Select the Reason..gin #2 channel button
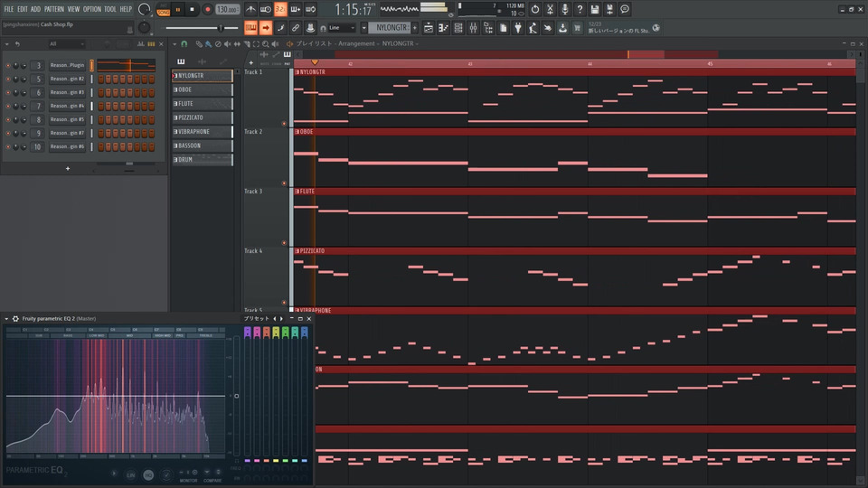Image resolution: width=868 pixels, height=488 pixels. tap(67, 79)
